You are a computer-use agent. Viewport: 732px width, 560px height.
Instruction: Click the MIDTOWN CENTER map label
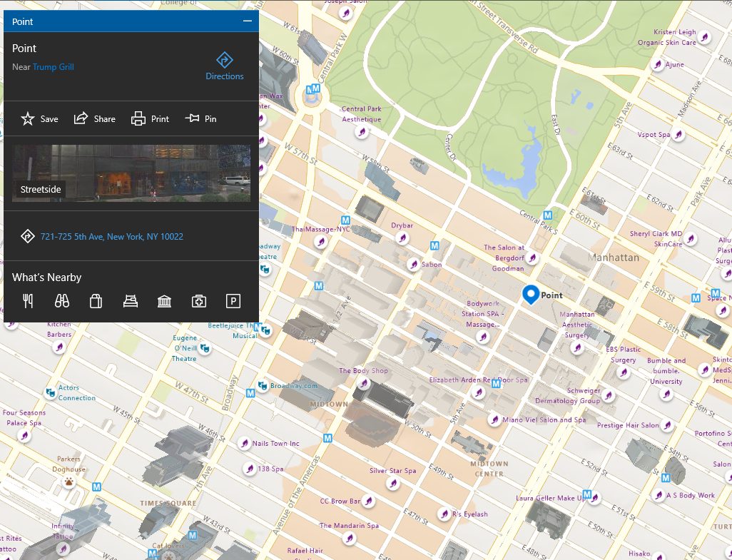[489, 469]
